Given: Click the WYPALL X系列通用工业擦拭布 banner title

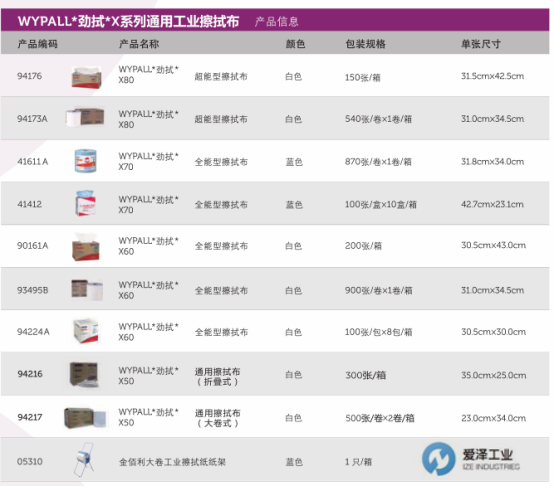Looking at the screenshot, I should [128, 21].
